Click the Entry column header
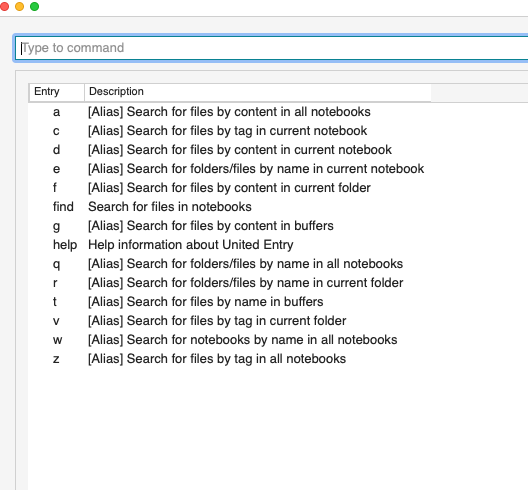The image size is (528, 490). (56, 92)
